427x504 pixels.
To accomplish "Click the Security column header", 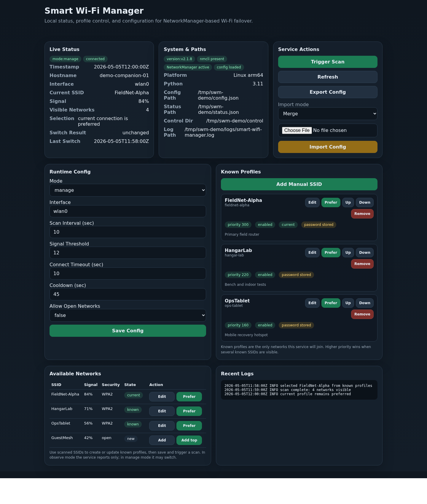I will [111, 385].
